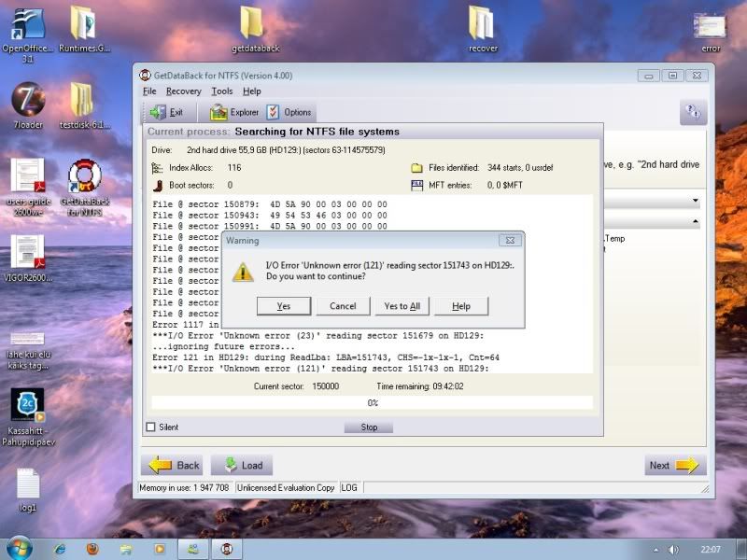The height and width of the screenshot is (560, 747).
Task: Select the error file icon on desktop
Action: coord(711,32)
